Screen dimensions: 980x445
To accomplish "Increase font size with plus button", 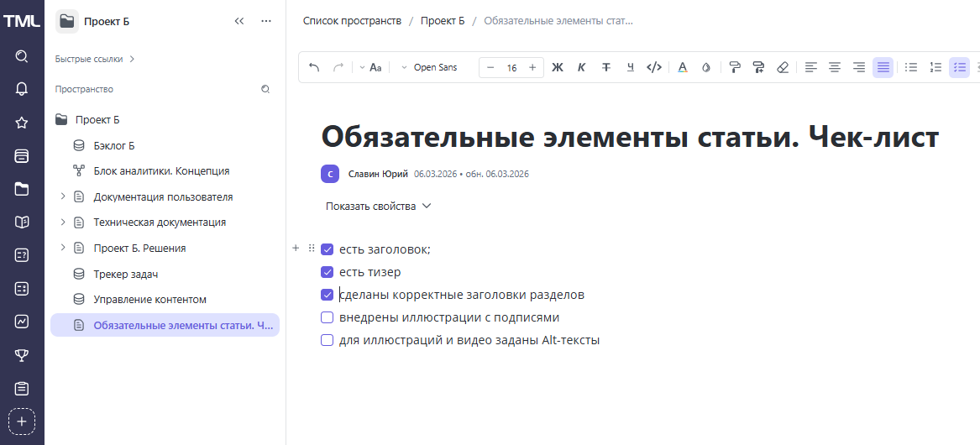I will pyautogui.click(x=532, y=67).
